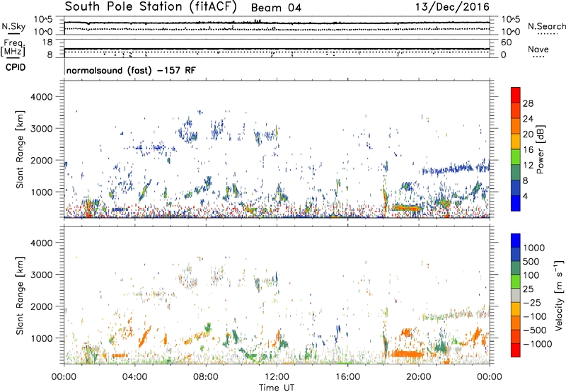566x392 pixels.
Task: Click the 'Beam 04' label
Action: pyautogui.click(x=276, y=8)
